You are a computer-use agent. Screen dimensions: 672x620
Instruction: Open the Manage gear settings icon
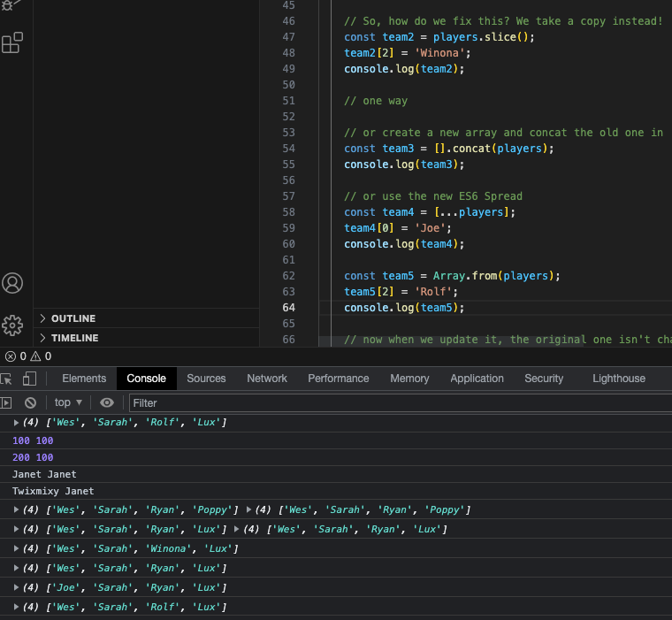(x=12, y=325)
